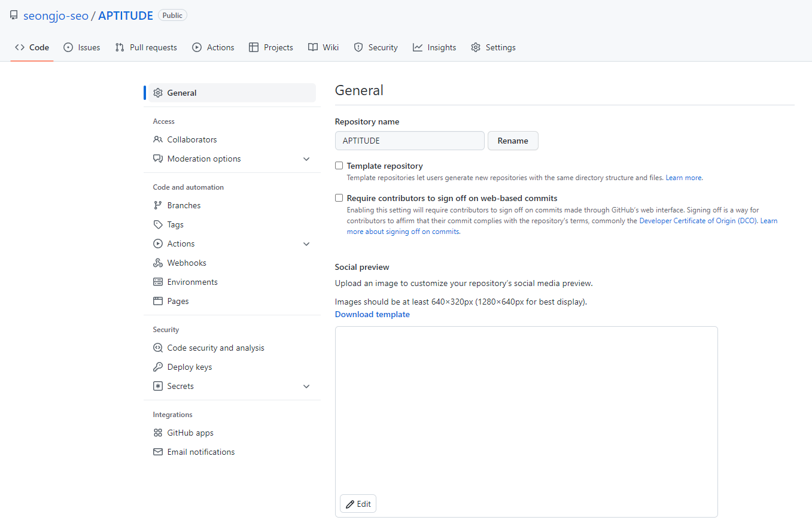Screen dimensions: 812x520
Task: Click the "Repository name" label
Action: [367, 121]
